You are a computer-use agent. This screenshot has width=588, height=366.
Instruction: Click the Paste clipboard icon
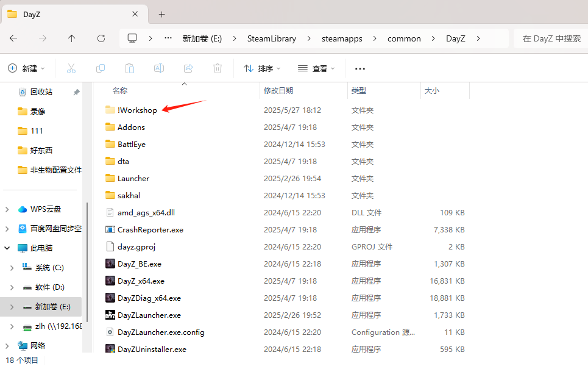click(129, 68)
